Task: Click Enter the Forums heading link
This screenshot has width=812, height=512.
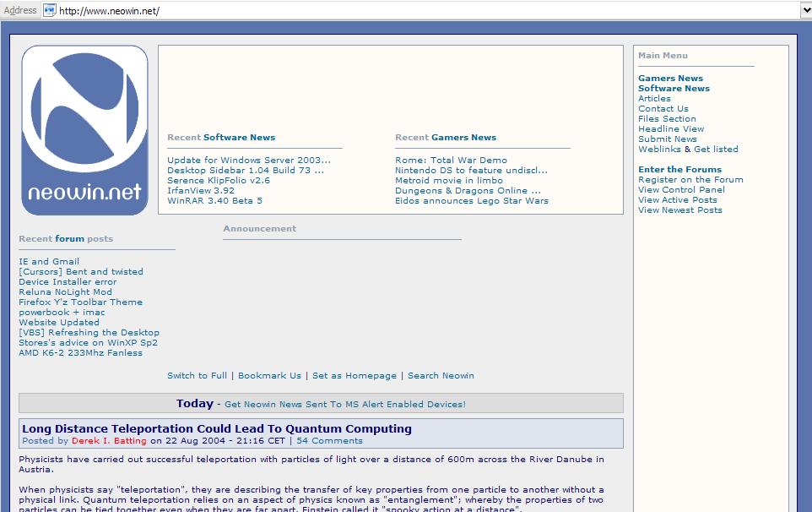Action: [x=679, y=170]
